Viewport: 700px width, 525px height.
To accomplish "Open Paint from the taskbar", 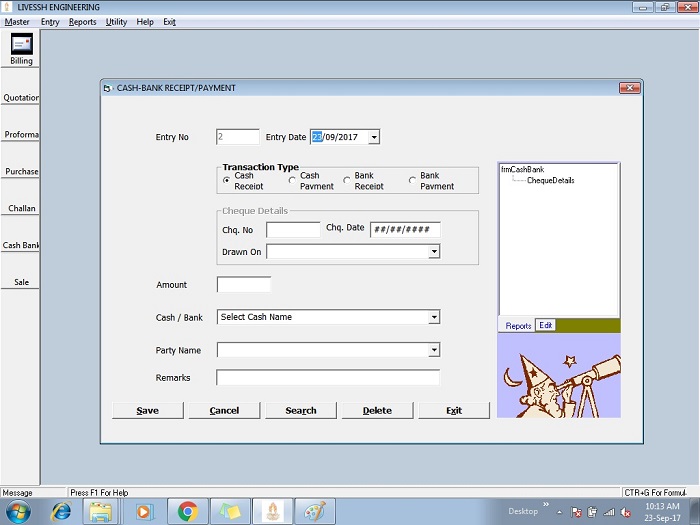I will pyautogui.click(x=315, y=511).
